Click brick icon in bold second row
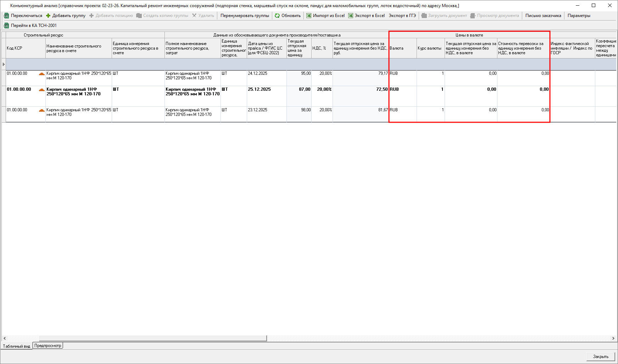 (x=42, y=90)
